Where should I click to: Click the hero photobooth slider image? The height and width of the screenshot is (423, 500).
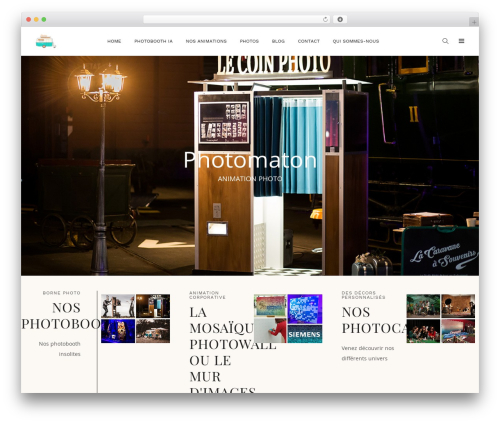[x=250, y=166]
